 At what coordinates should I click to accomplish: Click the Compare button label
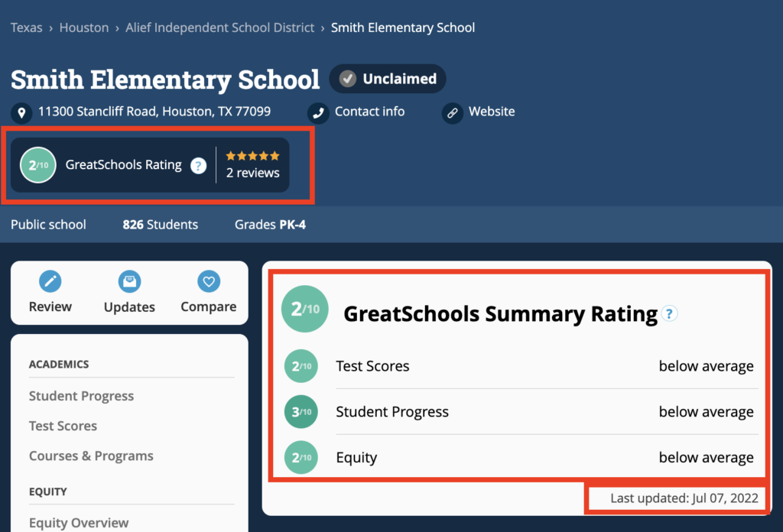point(209,307)
